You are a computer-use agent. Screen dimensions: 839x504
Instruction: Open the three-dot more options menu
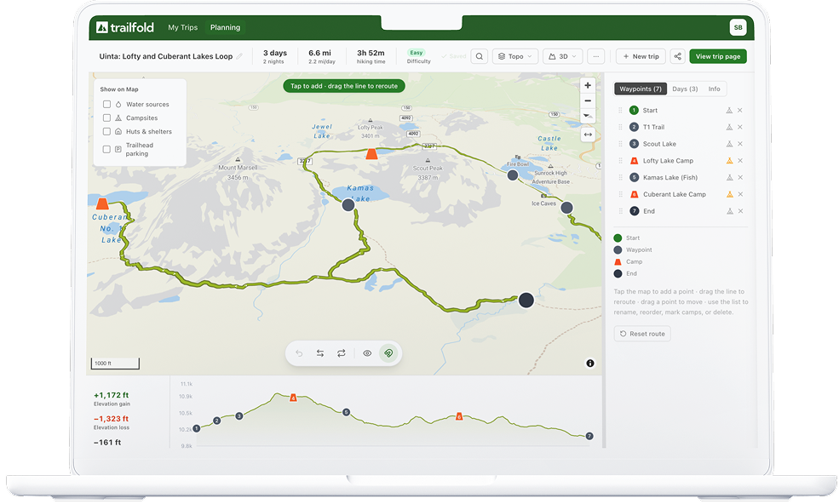[x=595, y=56]
